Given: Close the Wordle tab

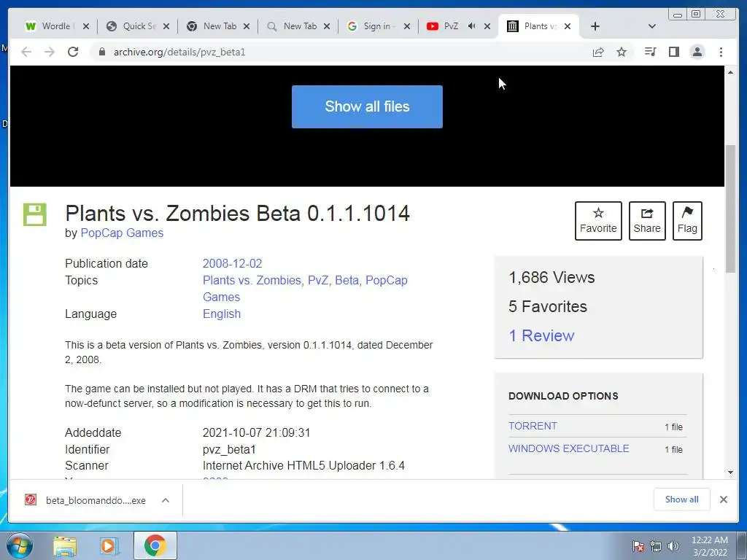Looking at the screenshot, I should 86,26.
